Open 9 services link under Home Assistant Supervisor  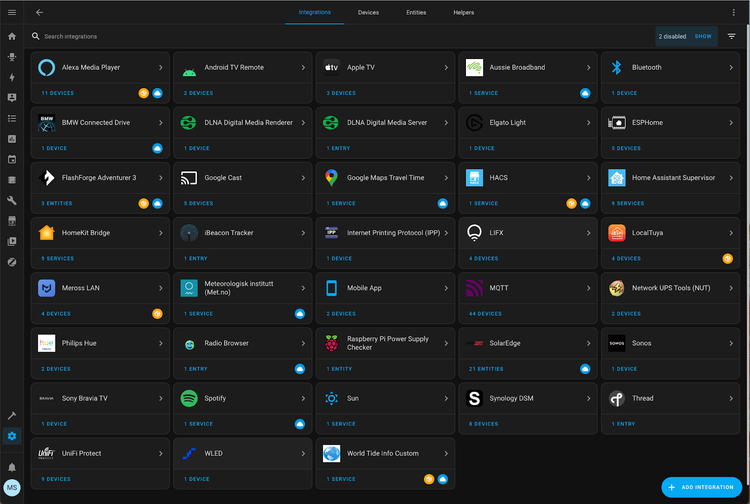coord(628,204)
